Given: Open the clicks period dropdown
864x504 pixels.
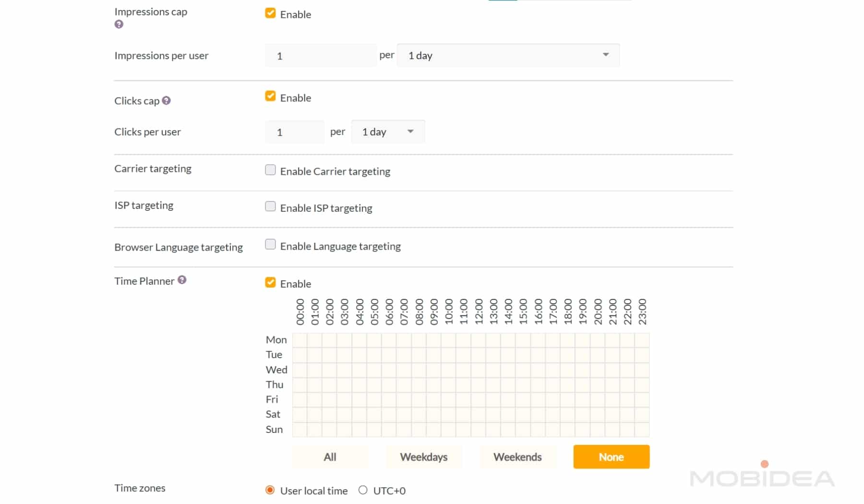Looking at the screenshot, I should point(388,132).
